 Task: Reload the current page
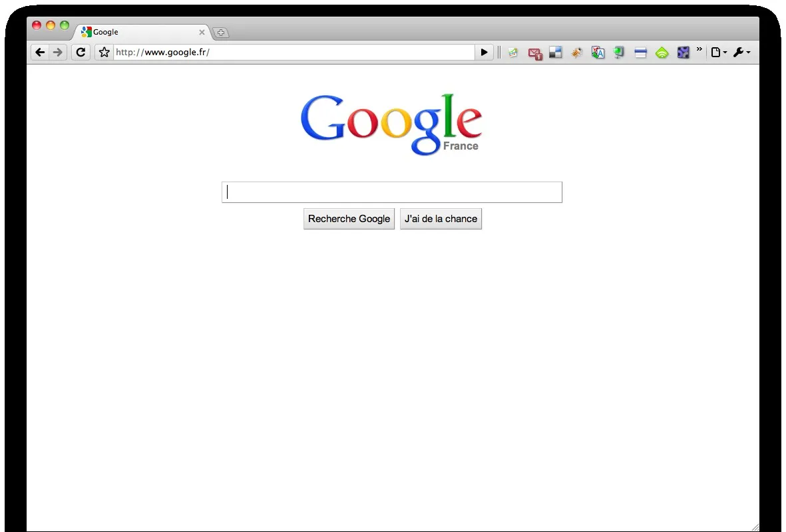pyautogui.click(x=81, y=52)
